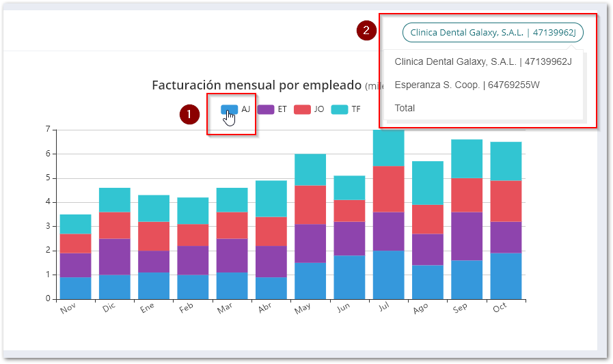
Task: Select the Total option
Action: click(405, 108)
